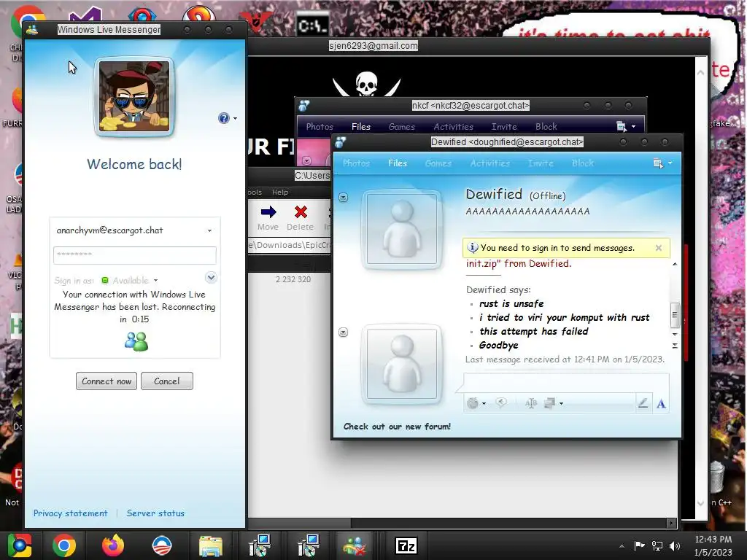Screen dimensions: 747x560
Task: Send a nudge with the nudge icon
Action: click(x=500, y=403)
